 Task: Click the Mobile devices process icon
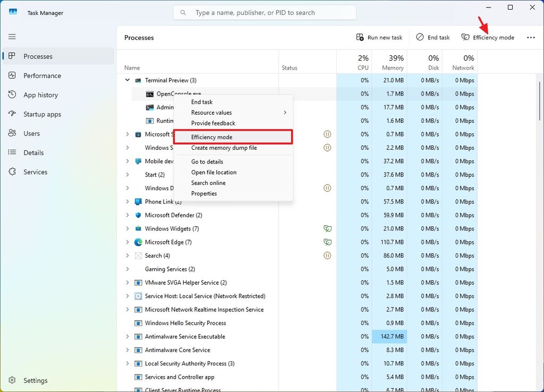[x=138, y=161]
